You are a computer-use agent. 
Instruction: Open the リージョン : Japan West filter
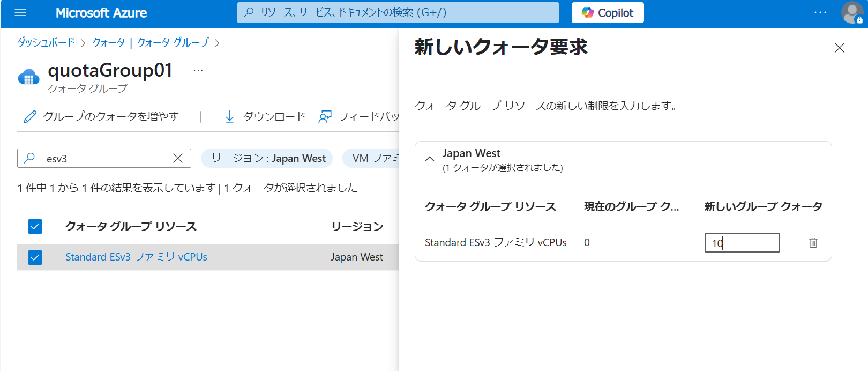[x=267, y=158]
